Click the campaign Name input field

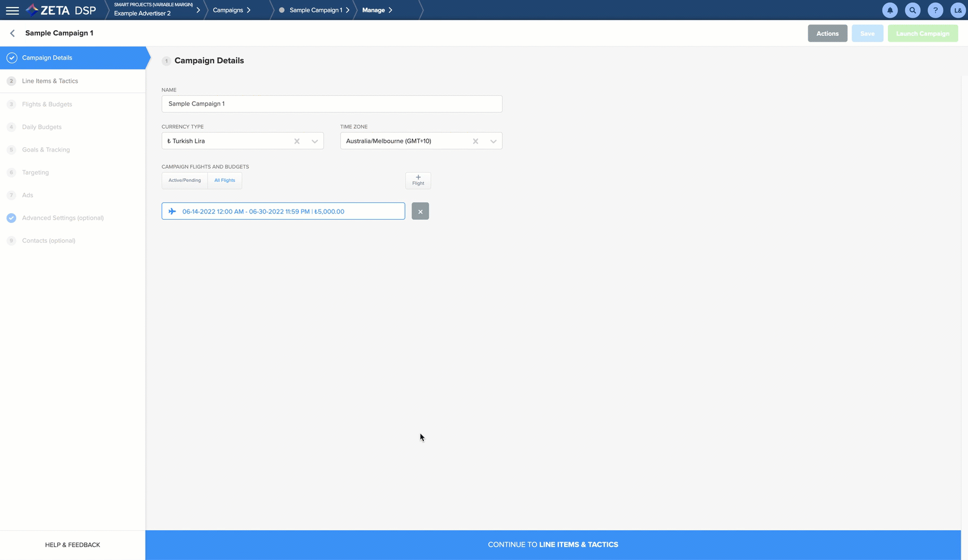332,104
